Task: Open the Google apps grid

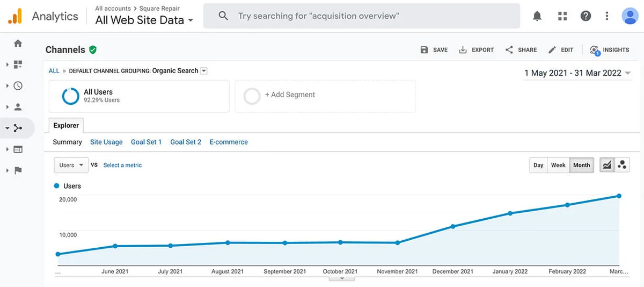Action: tap(562, 16)
